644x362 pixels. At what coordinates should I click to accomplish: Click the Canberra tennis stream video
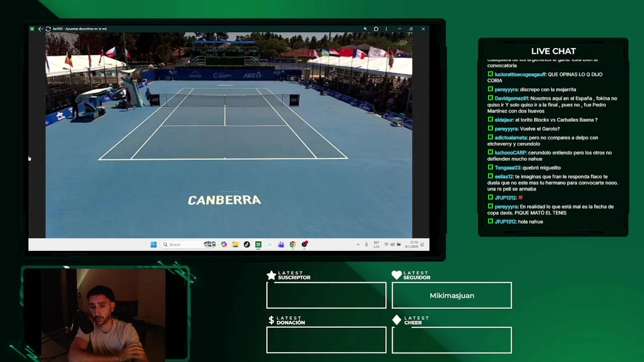click(229, 135)
